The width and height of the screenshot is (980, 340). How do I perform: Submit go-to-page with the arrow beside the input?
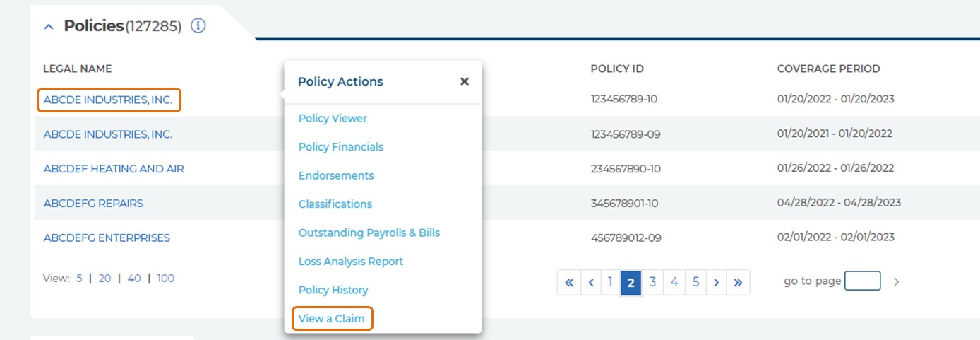tap(897, 281)
